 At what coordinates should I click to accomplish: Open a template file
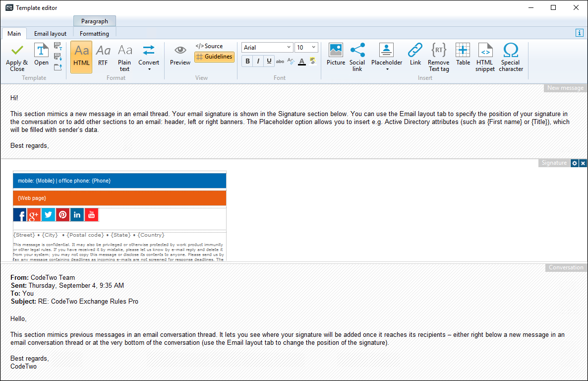[x=41, y=55]
